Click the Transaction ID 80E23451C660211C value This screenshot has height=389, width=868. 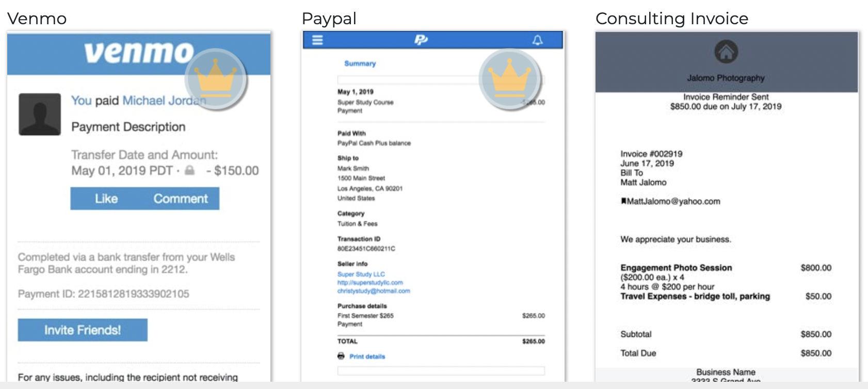(x=366, y=249)
